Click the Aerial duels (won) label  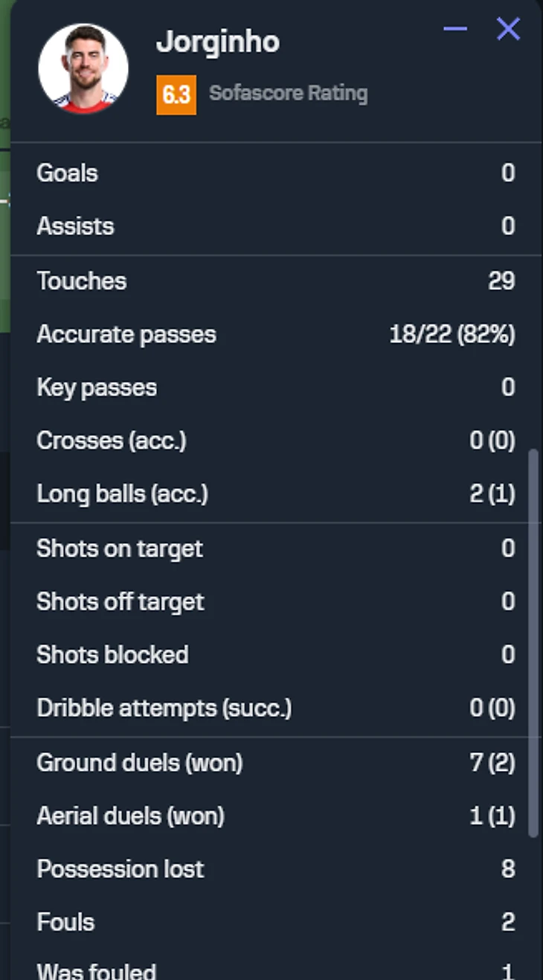tap(131, 816)
